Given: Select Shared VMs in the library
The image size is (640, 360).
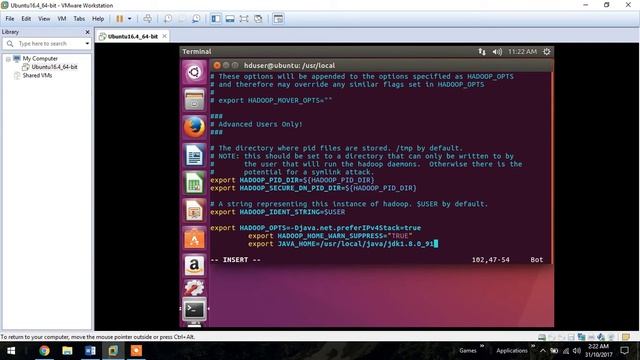Looking at the screenshot, I should coord(37,76).
